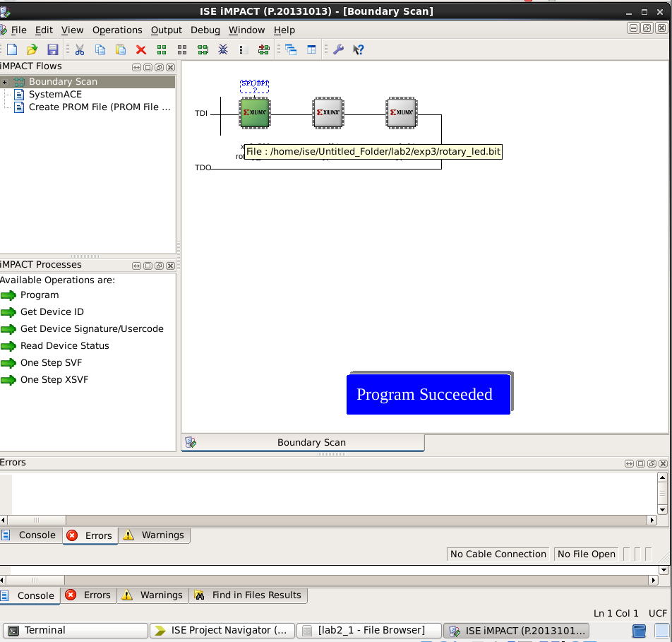Click the green and red chips toolbar icon
672x642 pixels.
pyautogui.click(x=263, y=49)
